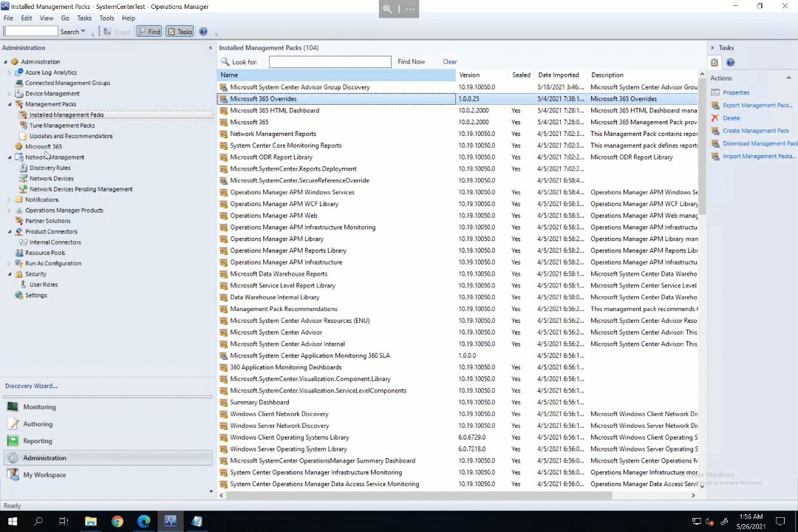The width and height of the screenshot is (798, 532).
Task: Click Properties in the Actions pane
Action: [x=736, y=92]
